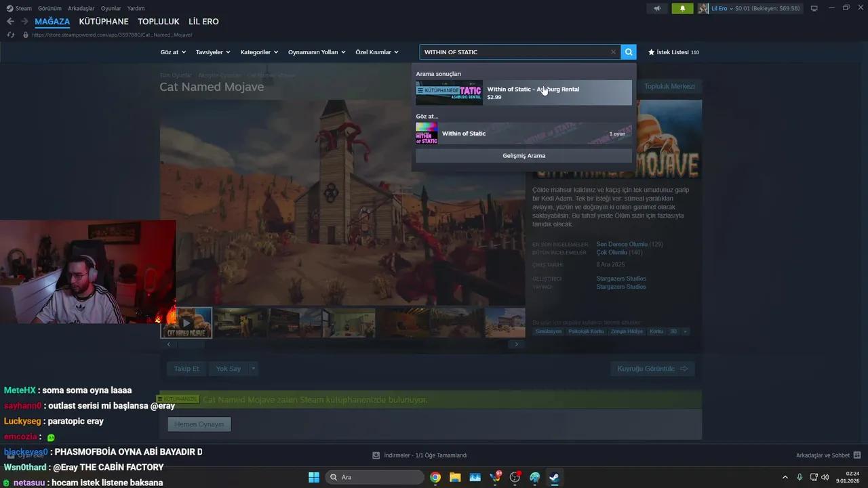This screenshot has height=488, width=868.
Task: Click the Hemen Oynayın button
Action: [x=199, y=424]
